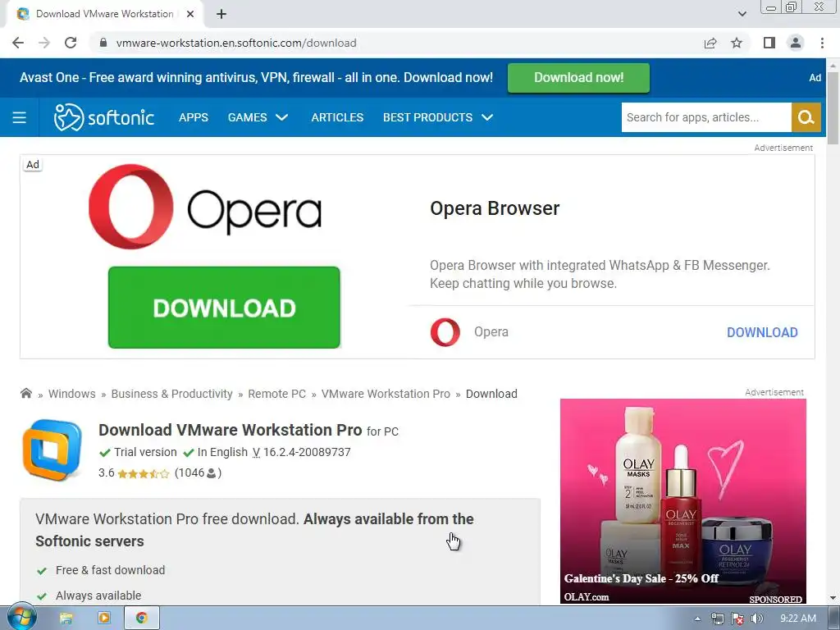Viewport: 840px width, 630px height.
Task: Click the Trial version label
Action: tap(145, 452)
